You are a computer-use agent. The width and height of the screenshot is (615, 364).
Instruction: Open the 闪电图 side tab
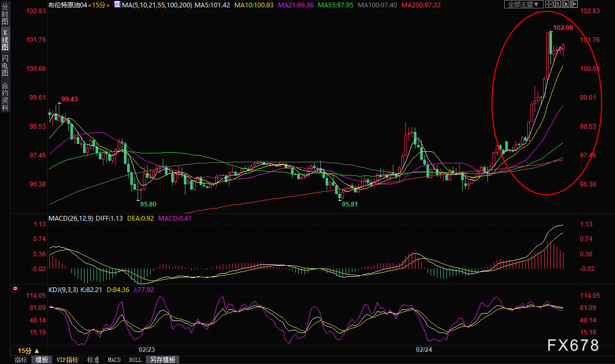(x=5, y=66)
